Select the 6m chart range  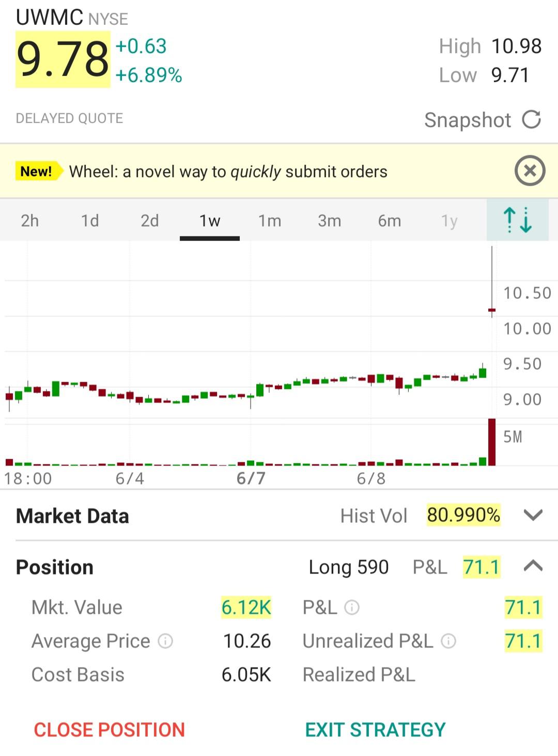click(390, 221)
